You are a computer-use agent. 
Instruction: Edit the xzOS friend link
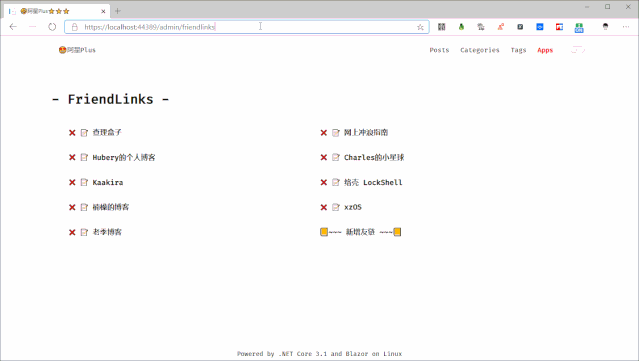(x=335, y=207)
